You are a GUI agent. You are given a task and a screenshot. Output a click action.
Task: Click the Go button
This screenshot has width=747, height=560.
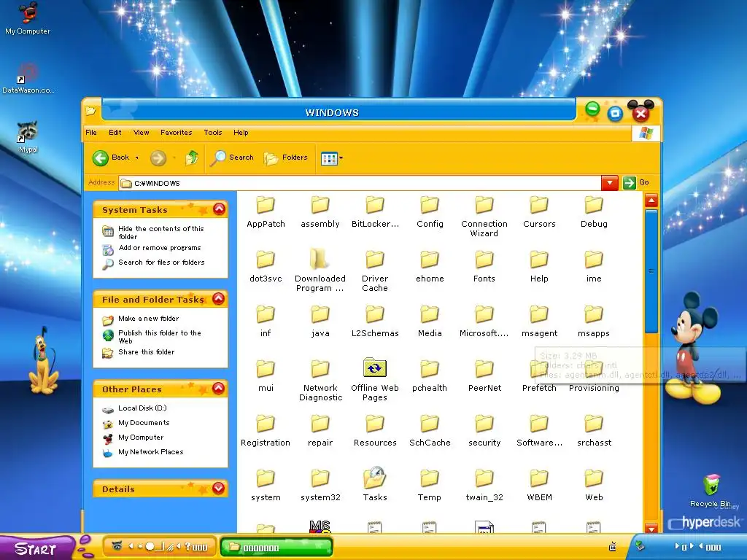click(x=636, y=183)
